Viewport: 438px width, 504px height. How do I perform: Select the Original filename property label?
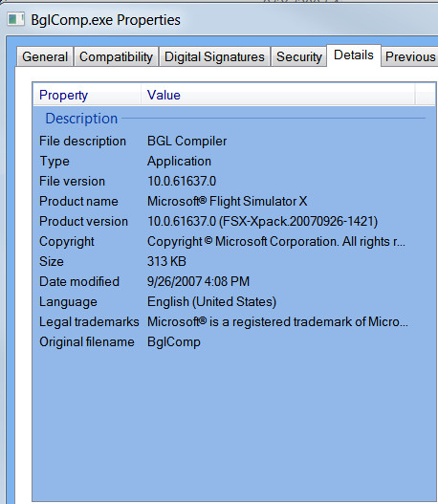click(x=87, y=342)
